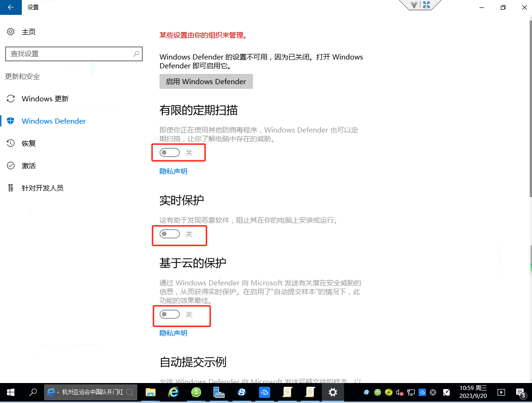Go back with the Settings back arrow

[11, 7]
